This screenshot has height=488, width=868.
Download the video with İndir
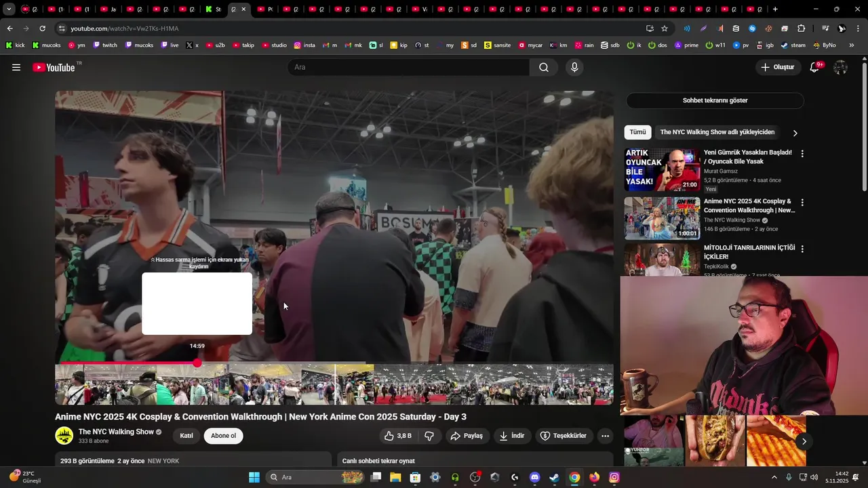pyautogui.click(x=512, y=436)
